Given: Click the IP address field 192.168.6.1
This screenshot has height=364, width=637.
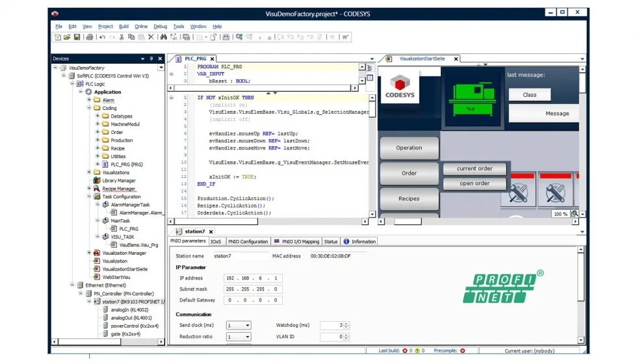Looking at the screenshot, I should click(253, 278).
